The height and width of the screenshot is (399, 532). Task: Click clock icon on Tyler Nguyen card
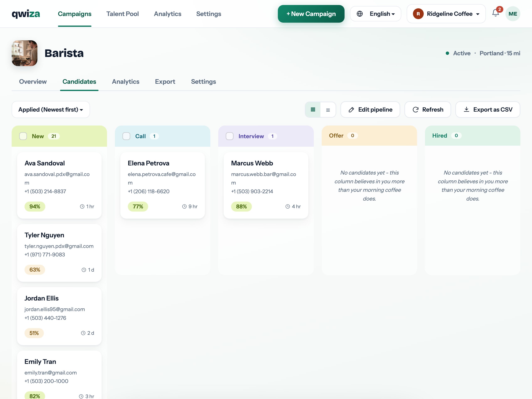[84, 270]
